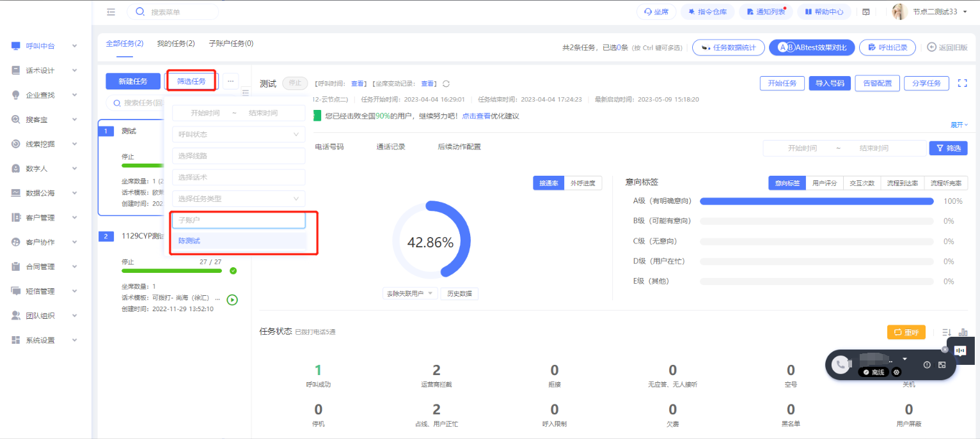Click the sort list icon beside 重呼
Viewport: 980px width, 439px height.
click(x=946, y=332)
